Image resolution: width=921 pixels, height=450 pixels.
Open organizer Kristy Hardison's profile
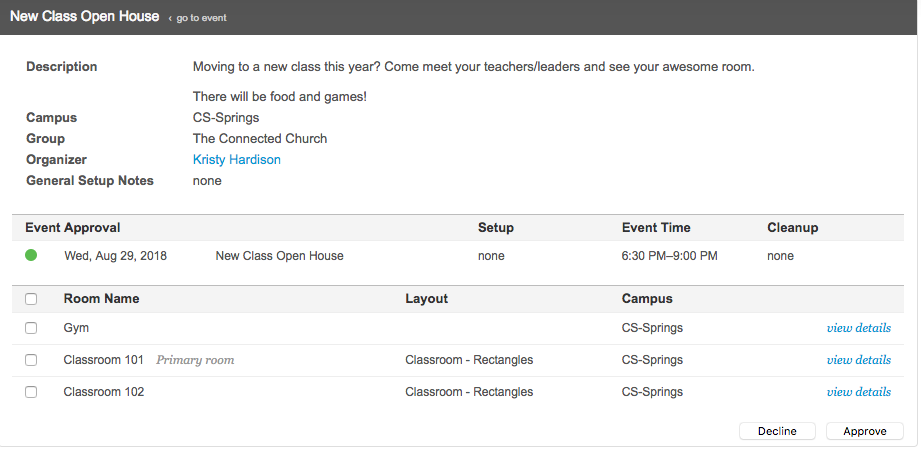pos(236,160)
